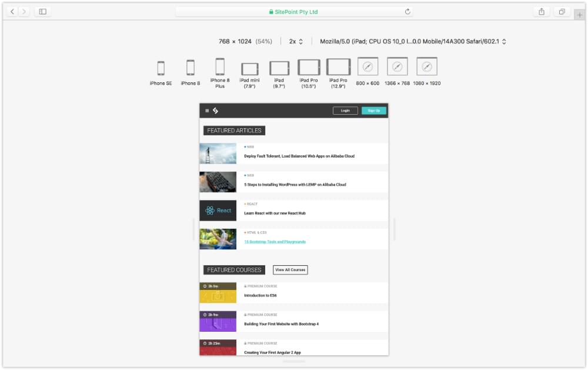The height and width of the screenshot is (370, 588).
Task: Open Building Your First Website with Bootstrap 4
Action: [x=281, y=324]
